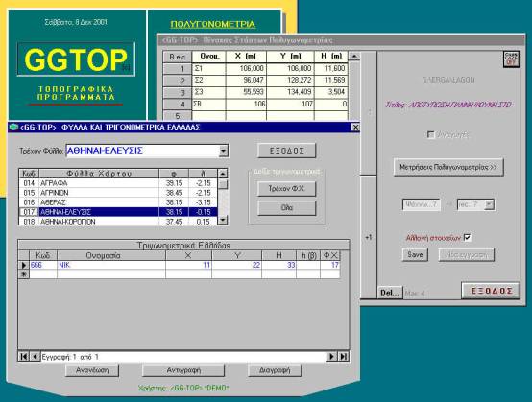Select record 3 row header in the stations table
Screen dimensions: 532x402
[178, 92]
